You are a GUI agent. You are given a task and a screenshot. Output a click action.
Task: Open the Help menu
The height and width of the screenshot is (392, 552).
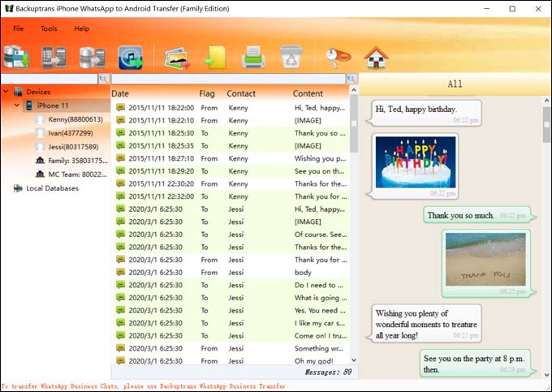(82, 28)
